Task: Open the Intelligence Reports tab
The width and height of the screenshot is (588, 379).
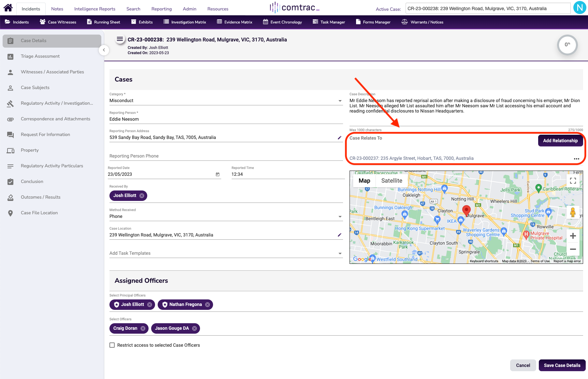Action: (x=94, y=9)
